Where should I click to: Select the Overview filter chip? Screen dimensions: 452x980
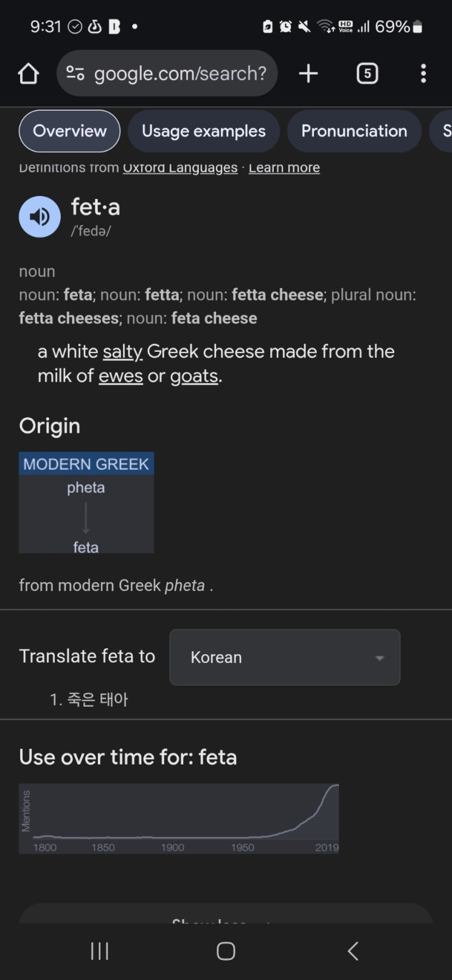click(69, 131)
